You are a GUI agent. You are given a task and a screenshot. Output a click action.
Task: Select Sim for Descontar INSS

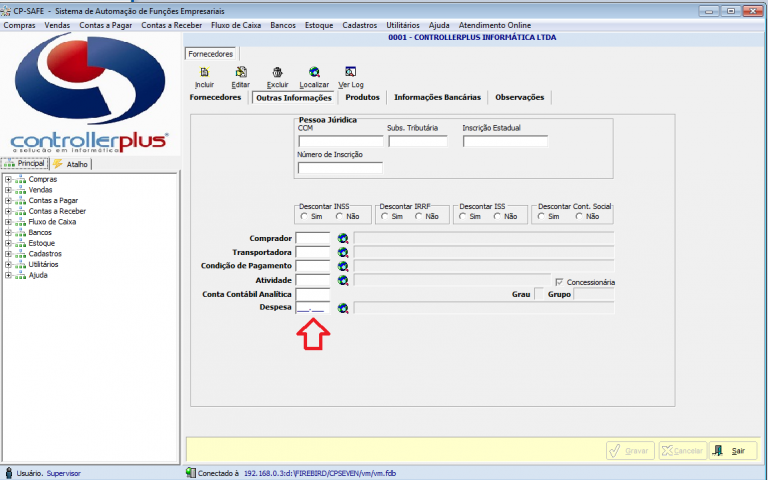point(304,216)
